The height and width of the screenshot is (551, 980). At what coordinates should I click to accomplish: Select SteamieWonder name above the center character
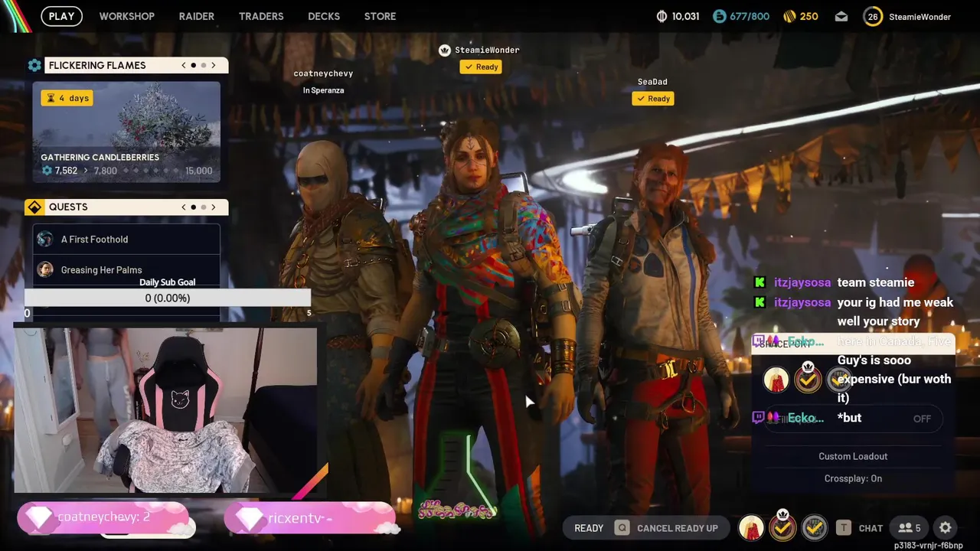pos(487,50)
